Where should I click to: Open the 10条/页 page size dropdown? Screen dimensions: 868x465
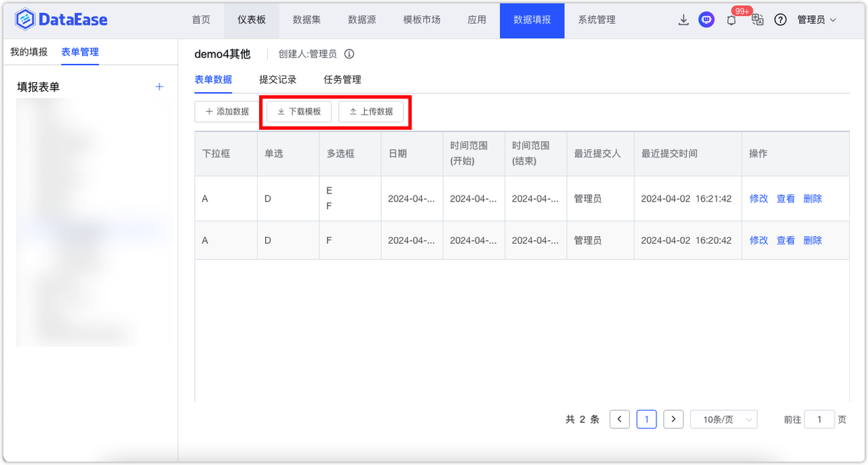(724, 420)
